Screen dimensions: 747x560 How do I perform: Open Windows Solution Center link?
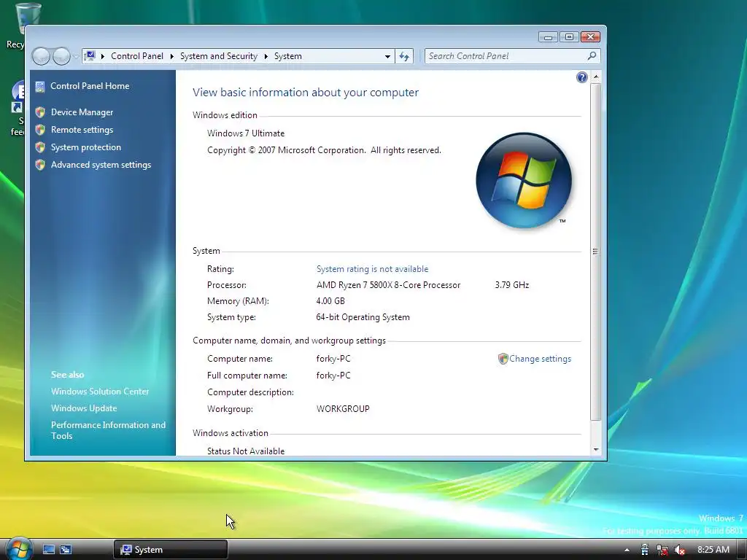(100, 392)
